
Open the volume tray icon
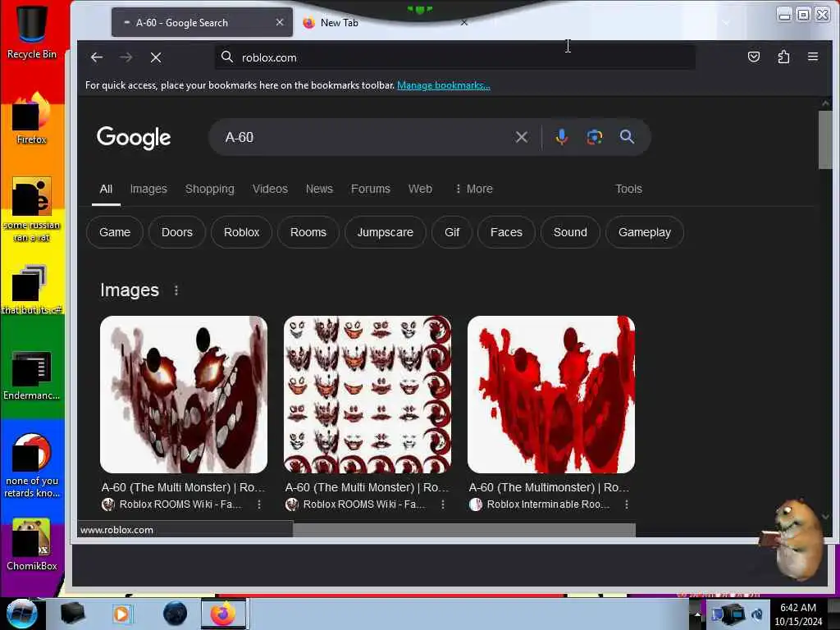click(757, 614)
